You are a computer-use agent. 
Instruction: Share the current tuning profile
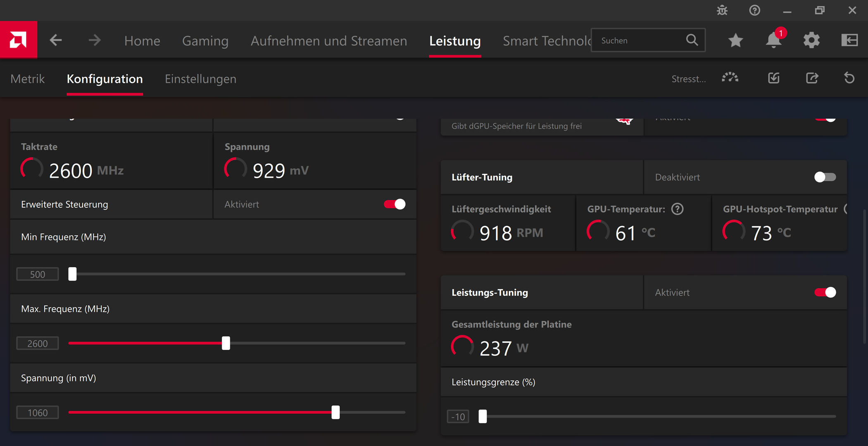tap(811, 78)
